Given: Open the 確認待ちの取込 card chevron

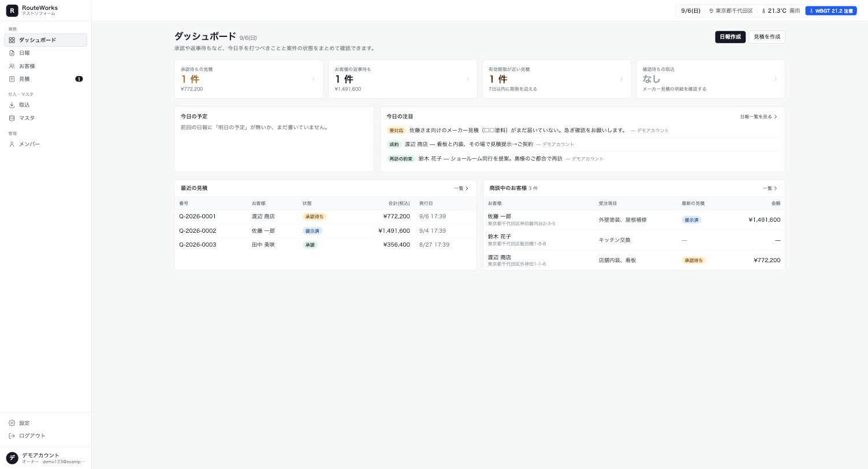Looking at the screenshot, I should pos(776,79).
